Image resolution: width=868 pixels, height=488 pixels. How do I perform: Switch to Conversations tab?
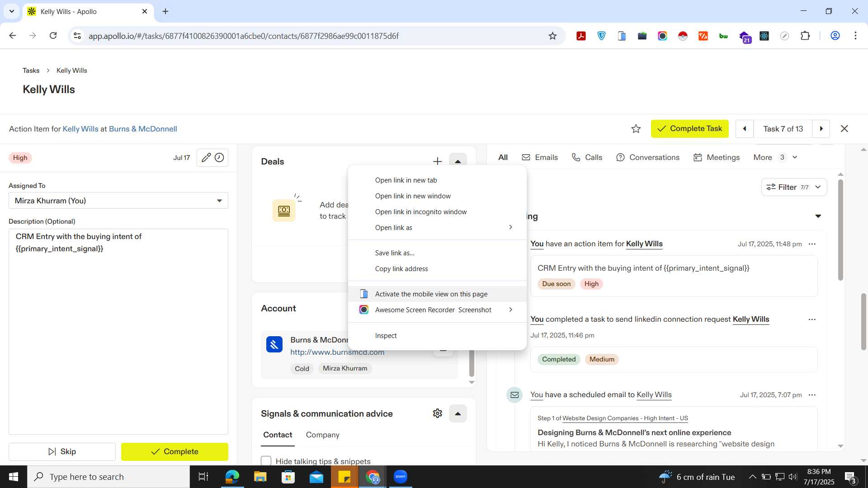[647, 157]
